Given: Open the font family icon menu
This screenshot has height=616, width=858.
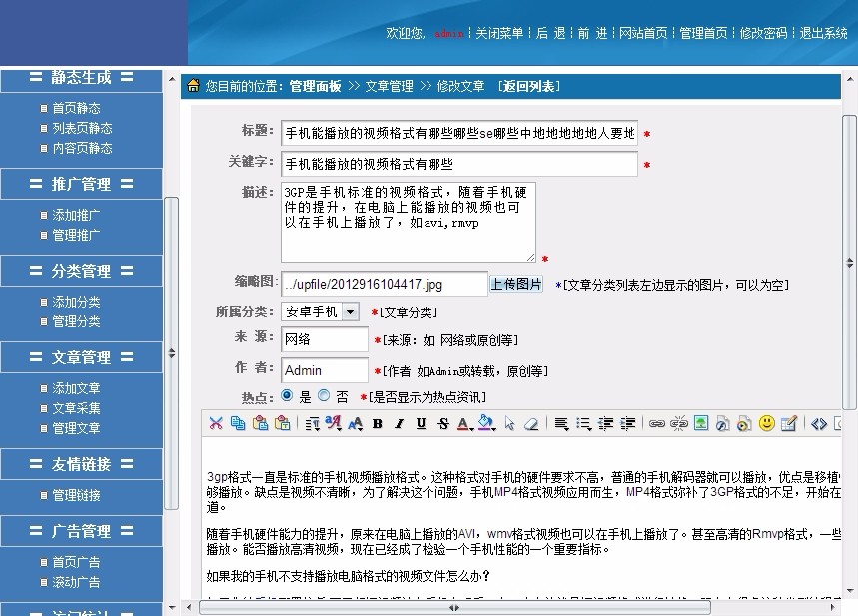Looking at the screenshot, I should (x=333, y=423).
